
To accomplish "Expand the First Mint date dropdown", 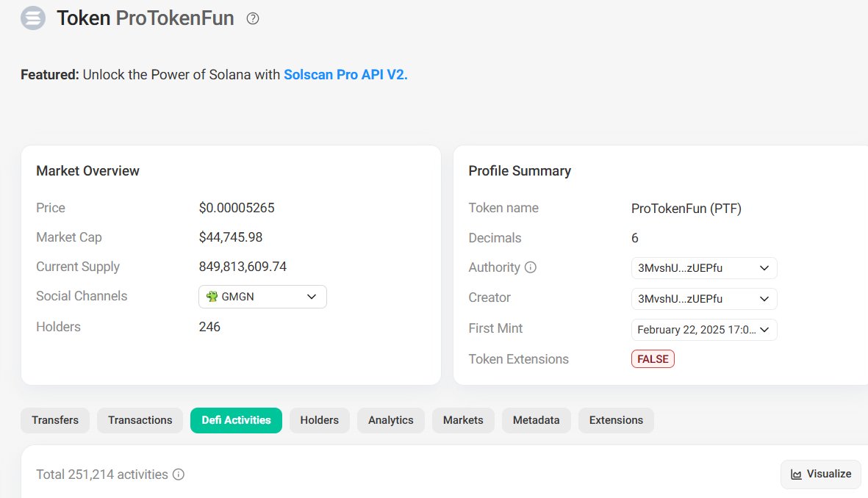I will click(704, 330).
